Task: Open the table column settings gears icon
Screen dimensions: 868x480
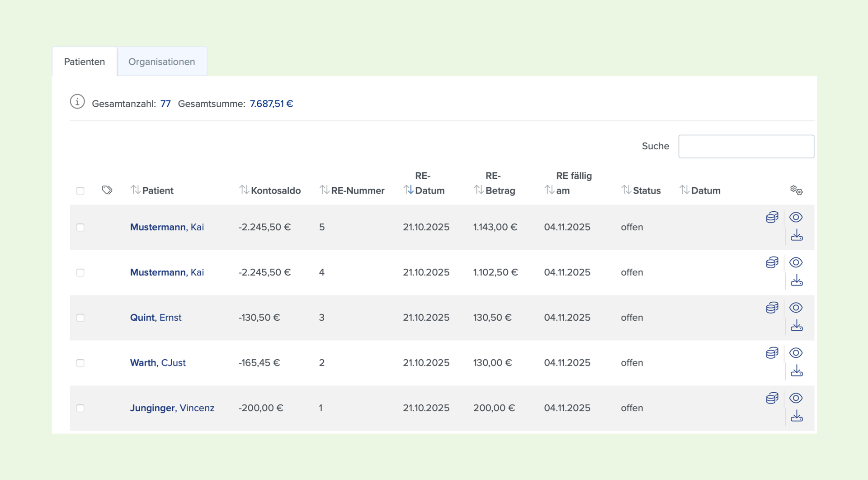Action: [x=797, y=190]
